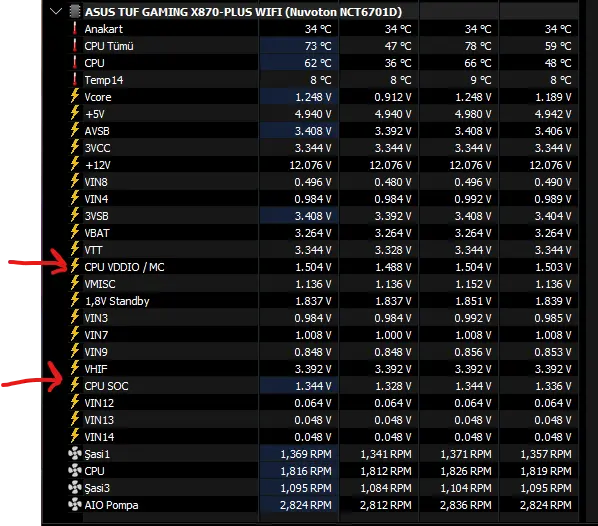
Task: Select the CPU VDDIO / MC label
Action: 124,267
